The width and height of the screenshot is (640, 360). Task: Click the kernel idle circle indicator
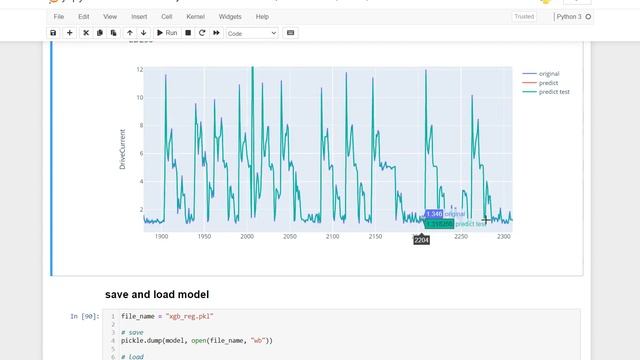click(x=588, y=17)
